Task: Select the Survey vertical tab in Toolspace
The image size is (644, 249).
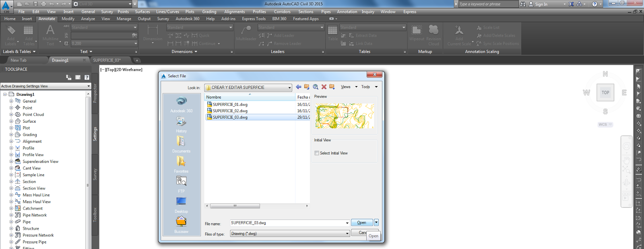Action: click(x=95, y=174)
